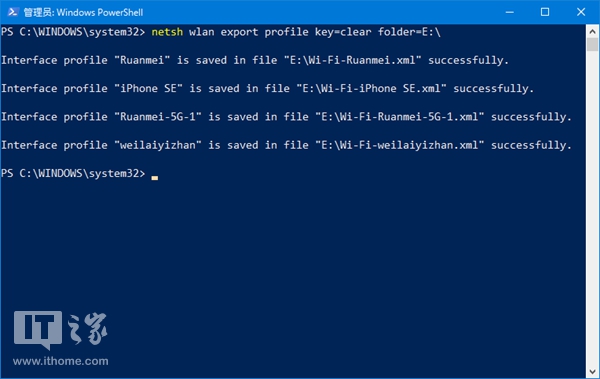
Task: Click the empty scrollbar track below thumb
Action: pyautogui.click(x=592, y=209)
